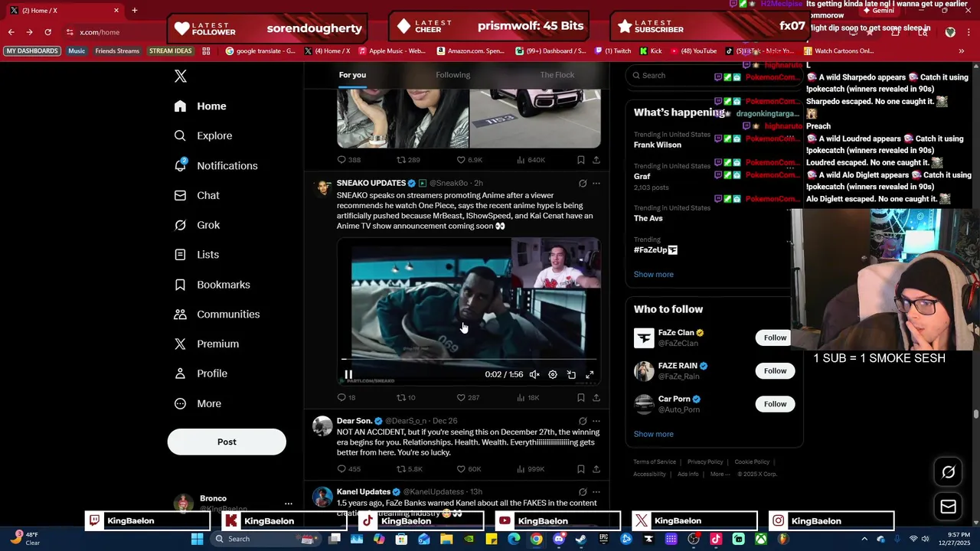Viewport: 980px width, 551px height.
Task: Click the Post button
Action: pyautogui.click(x=227, y=442)
